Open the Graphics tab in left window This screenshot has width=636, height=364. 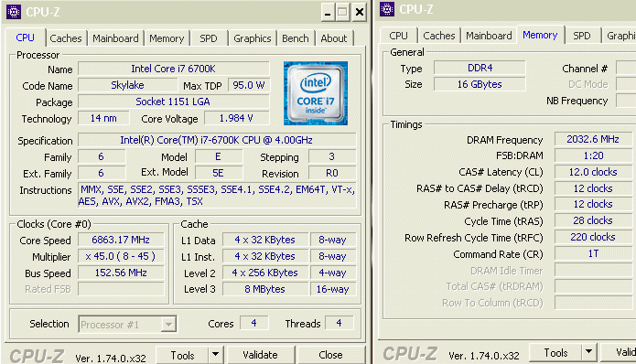point(253,38)
